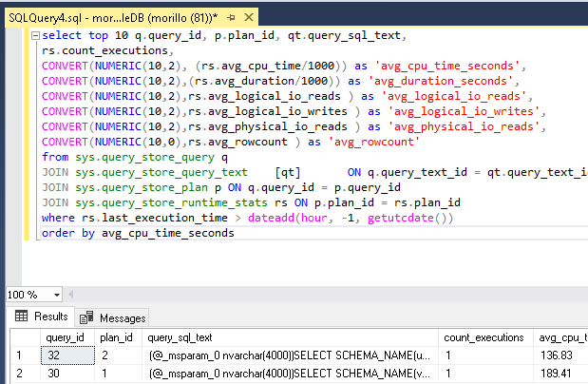Select the partially visible avg_cpu column header
The height and width of the screenshot is (384, 588).
point(561,337)
